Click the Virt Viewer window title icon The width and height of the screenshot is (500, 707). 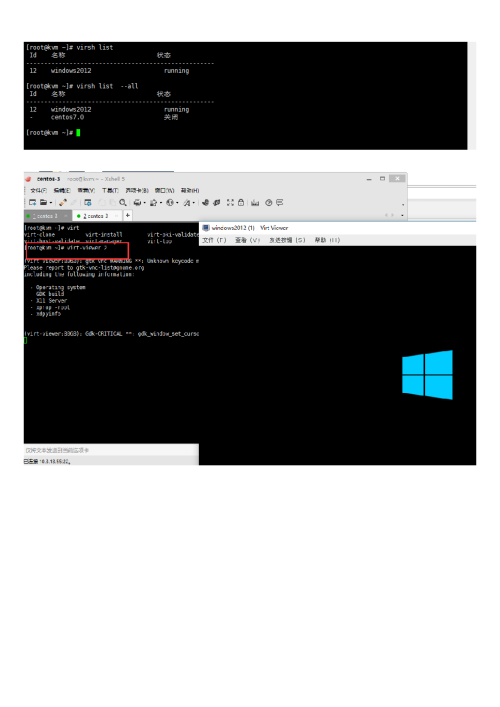pos(206,228)
